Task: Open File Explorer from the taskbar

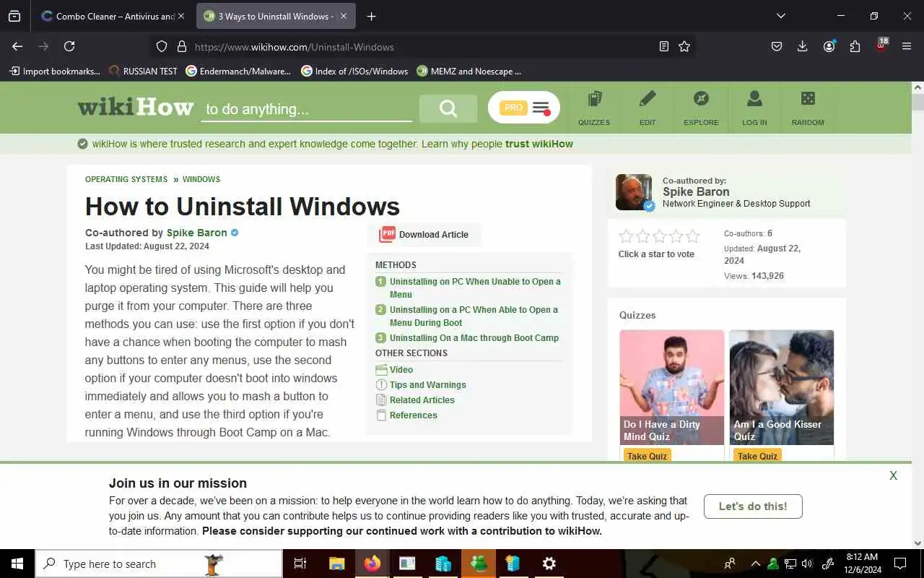Action: click(336, 564)
